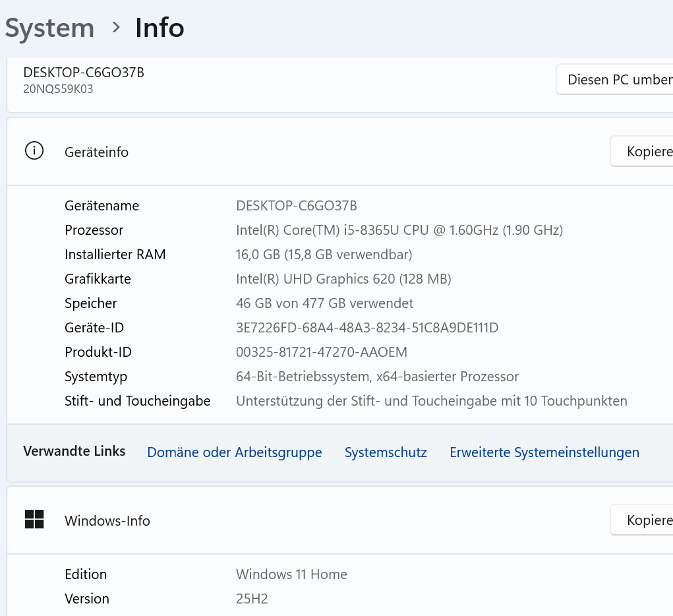The height and width of the screenshot is (616, 673).
Task: Click the Windows logo icon beside Windows-Info
Action: [x=34, y=519]
